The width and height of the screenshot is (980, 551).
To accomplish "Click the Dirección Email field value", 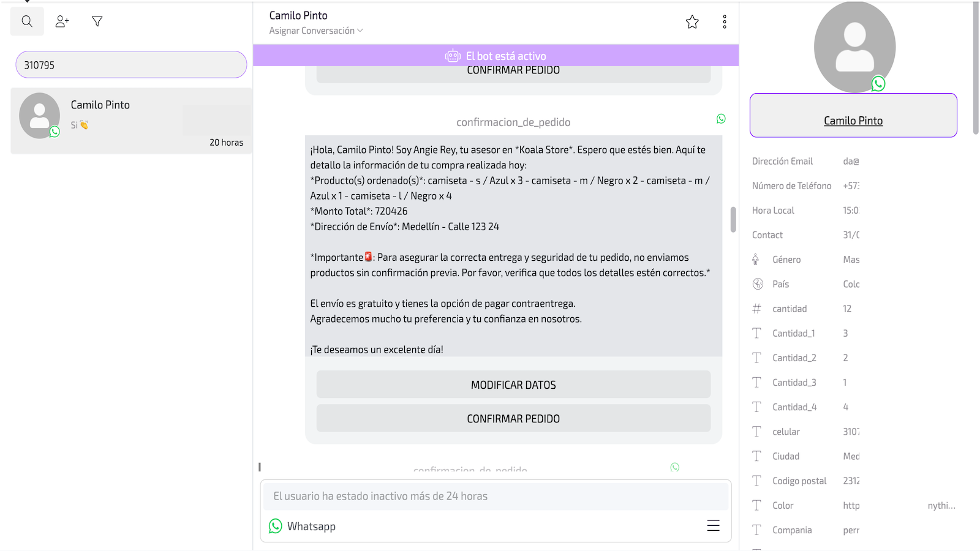I will click(851, 161).
